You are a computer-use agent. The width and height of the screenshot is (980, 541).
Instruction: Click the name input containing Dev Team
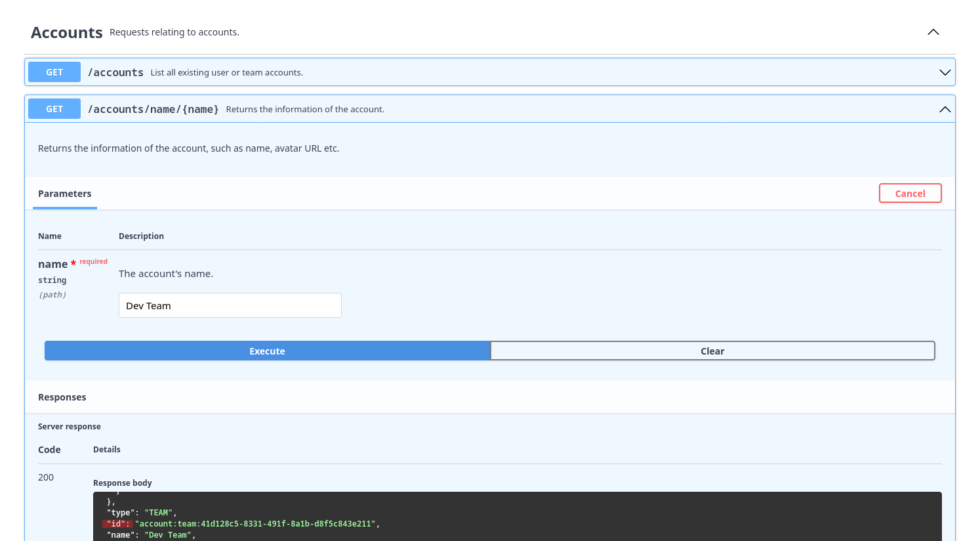[x=230, y=305]
